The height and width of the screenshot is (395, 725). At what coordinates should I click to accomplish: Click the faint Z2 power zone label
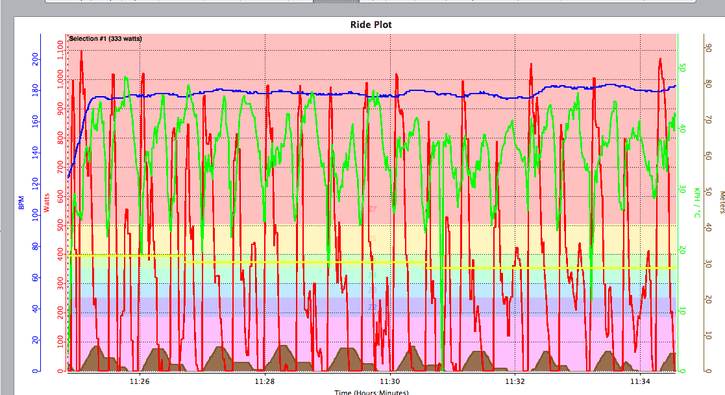[x=373, y=307]
